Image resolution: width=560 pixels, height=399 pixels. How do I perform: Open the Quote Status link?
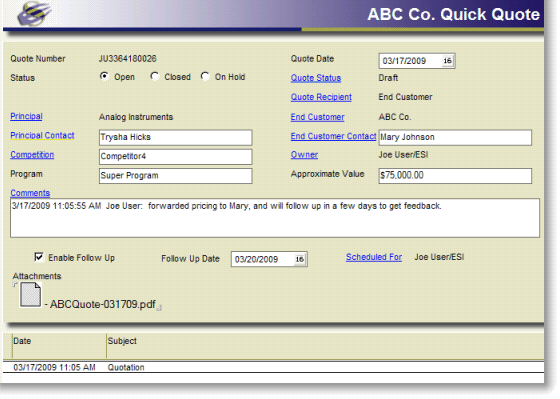click(x=316, y=78)
